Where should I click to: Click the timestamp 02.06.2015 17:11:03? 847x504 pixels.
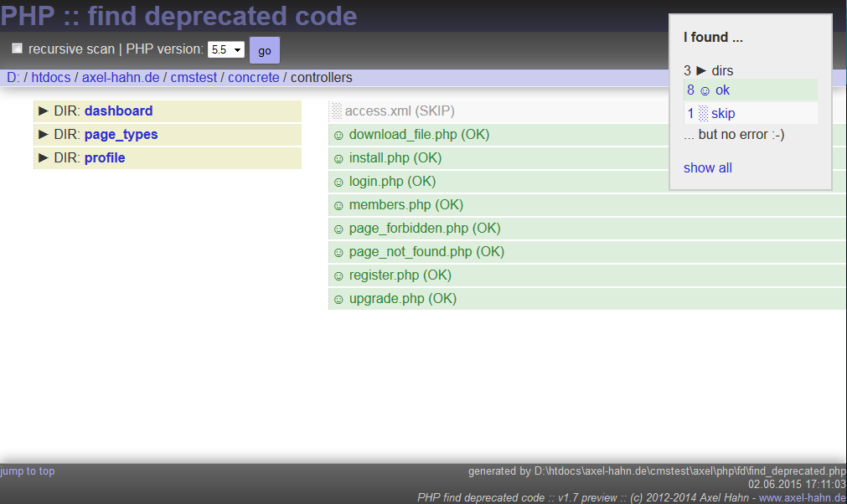[x=797, y=484]
